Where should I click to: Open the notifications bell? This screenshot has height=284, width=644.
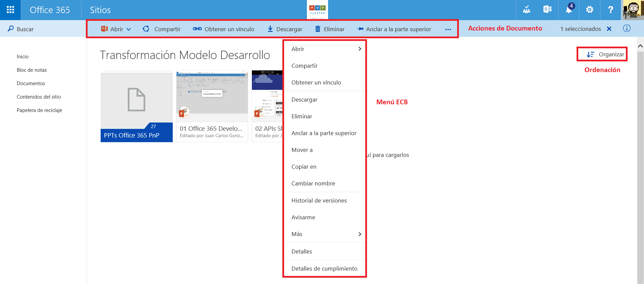569,10
